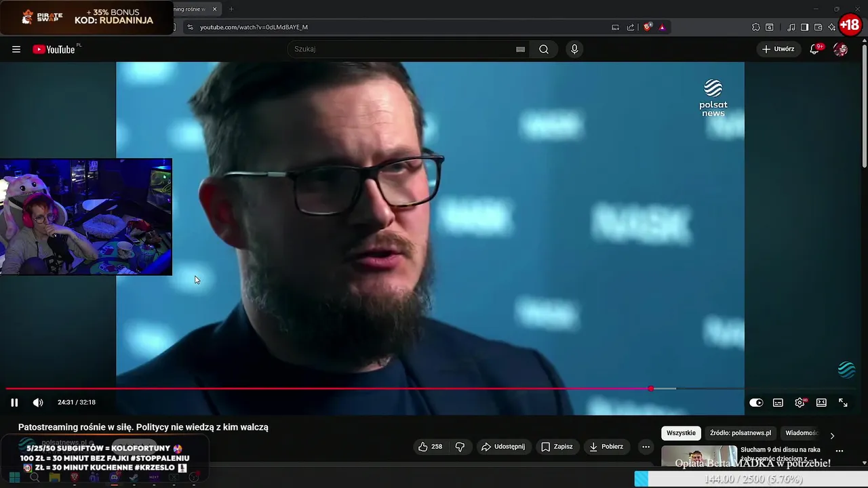Start voice search with microphone icon
868x488 pixels.
pos(574,49)
